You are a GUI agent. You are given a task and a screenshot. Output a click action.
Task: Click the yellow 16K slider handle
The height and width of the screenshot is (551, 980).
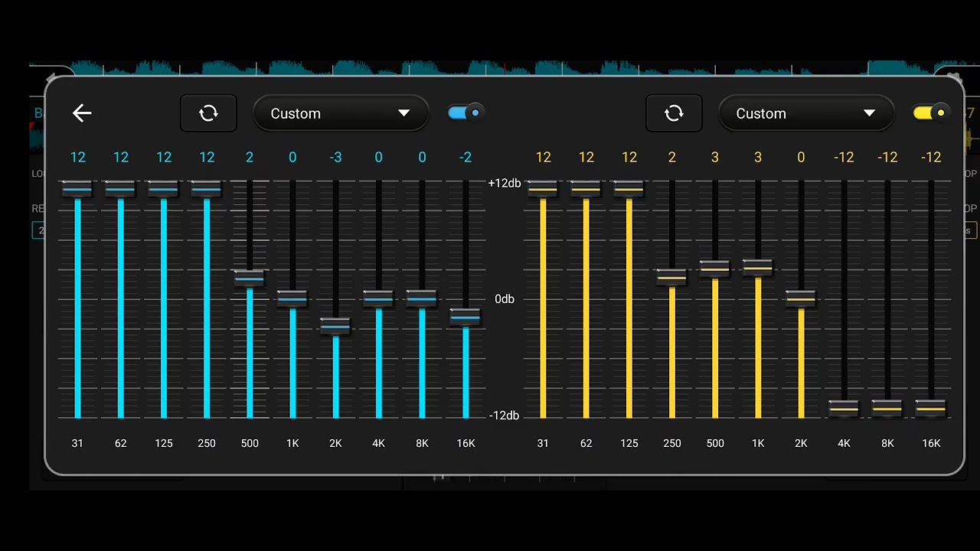931,409
